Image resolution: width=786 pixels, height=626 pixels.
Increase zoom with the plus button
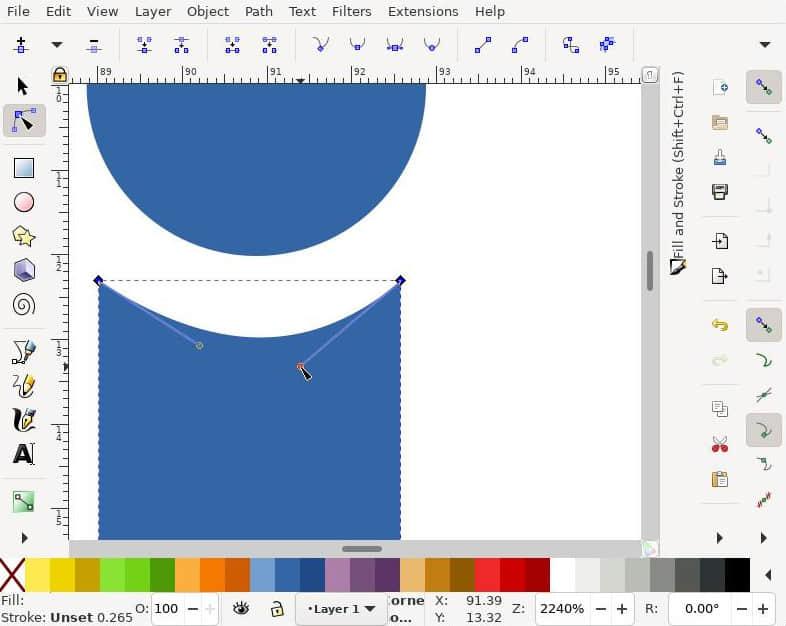click(622, 608)
